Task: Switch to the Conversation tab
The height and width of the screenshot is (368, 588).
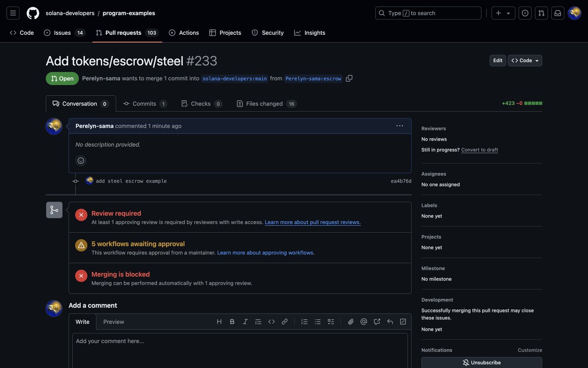Action: pos(81,104)
